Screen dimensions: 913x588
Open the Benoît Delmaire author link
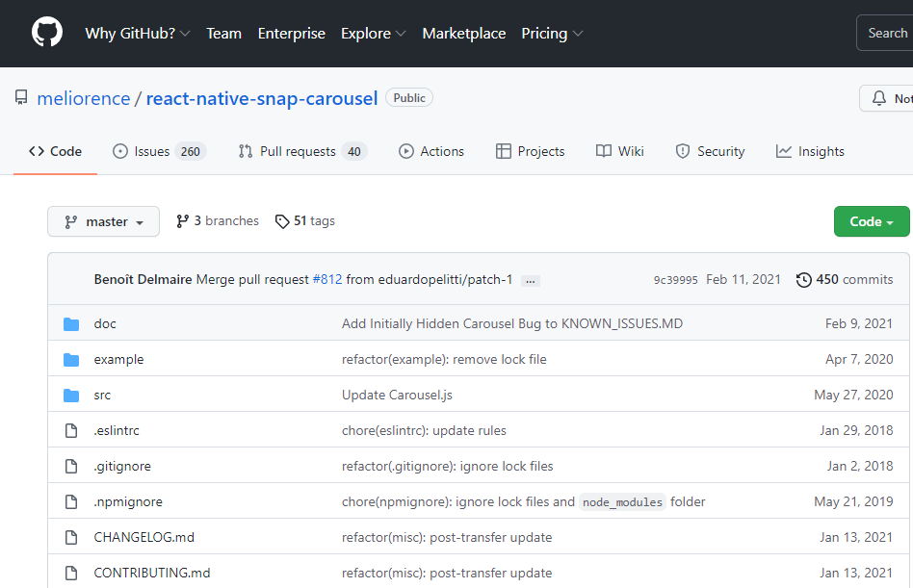(x=143, y=280)
